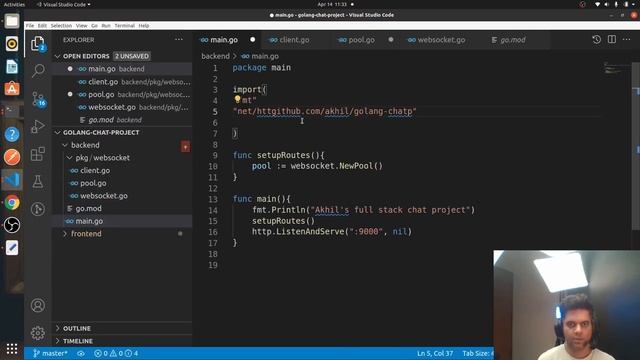This screenshot has height=360, width=640.
Task: Open the Edit menu
Action: tap(42, 25)
